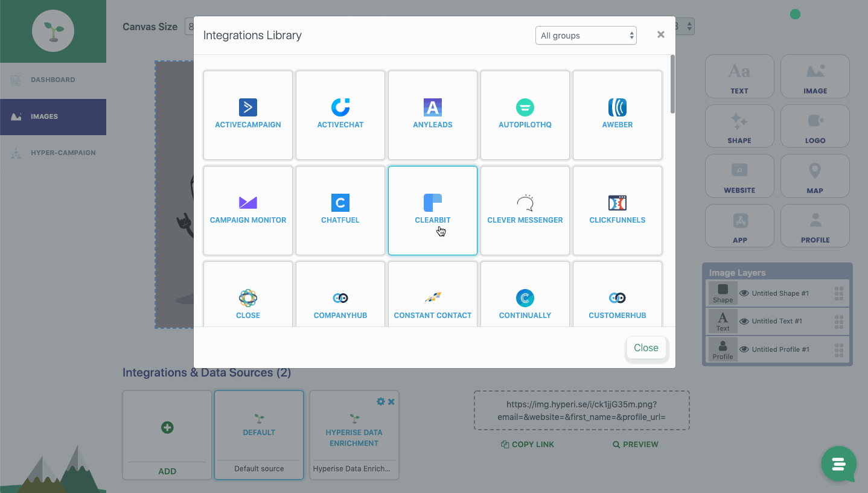
Task: Select ClickFunnels integration tile
Action: coord(617,211)
